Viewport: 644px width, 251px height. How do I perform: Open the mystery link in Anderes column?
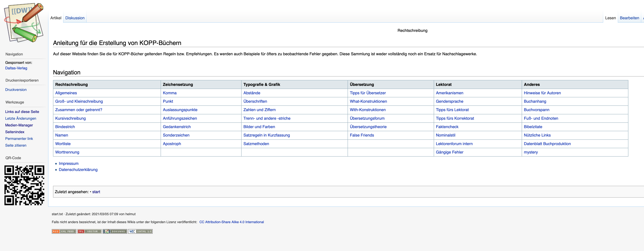tap(530, 152)
